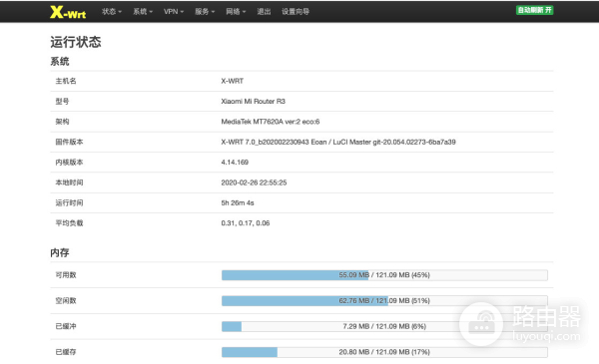The height and width of the screenshot is (364, 599).
Task: Select the firmware version X-WRT 7.0 text
Action: (x=338, y=142)
